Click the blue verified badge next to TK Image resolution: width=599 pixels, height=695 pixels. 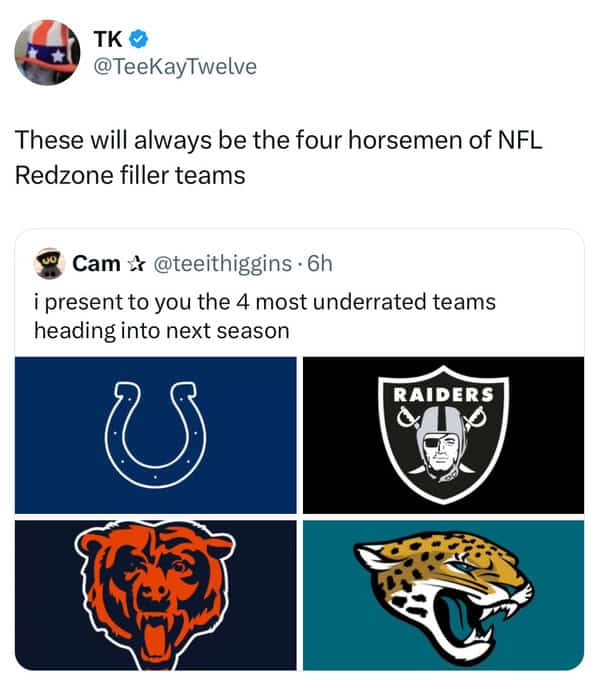[138, 39]
